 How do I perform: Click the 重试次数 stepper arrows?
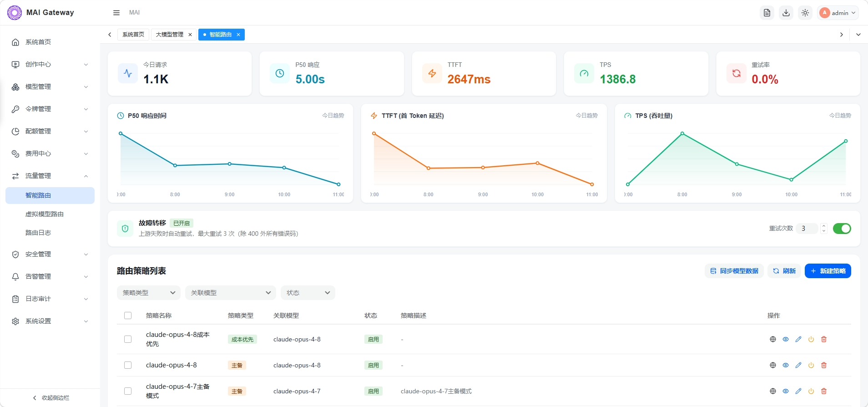[824, 229]
